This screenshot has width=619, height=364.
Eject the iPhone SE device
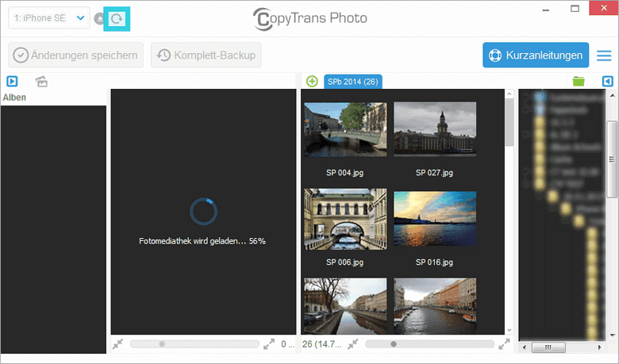[99, 18]
